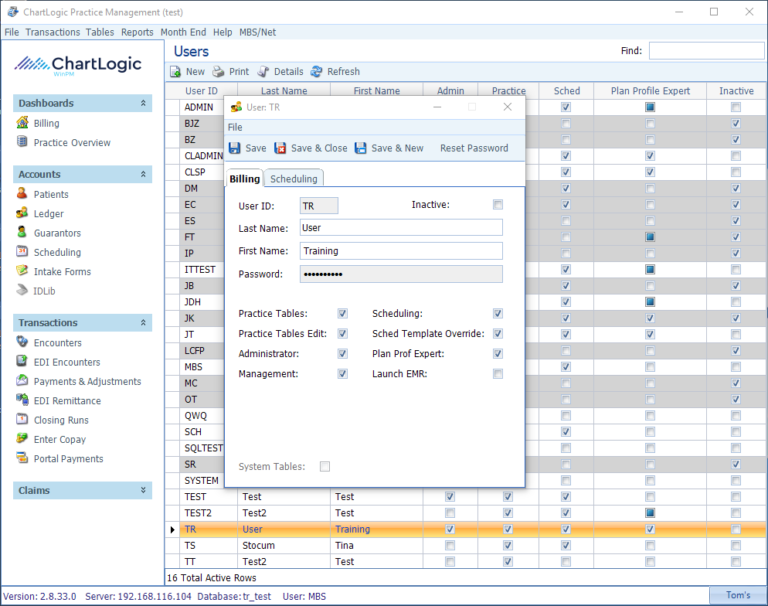This screenshot has width=768, height=606.
Task: Click the New user toolbar icon
Action: pyautogui.click(x=175, y=72)
